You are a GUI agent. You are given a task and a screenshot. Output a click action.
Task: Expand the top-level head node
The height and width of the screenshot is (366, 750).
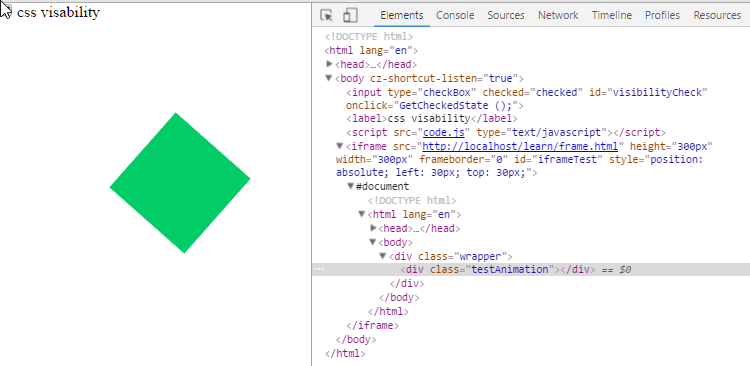[330, 64]
